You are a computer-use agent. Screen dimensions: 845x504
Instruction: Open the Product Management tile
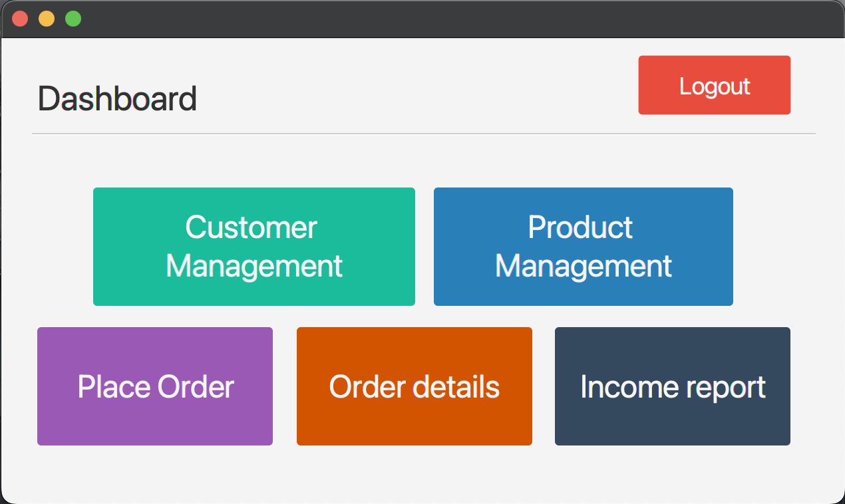click(583, 247)
